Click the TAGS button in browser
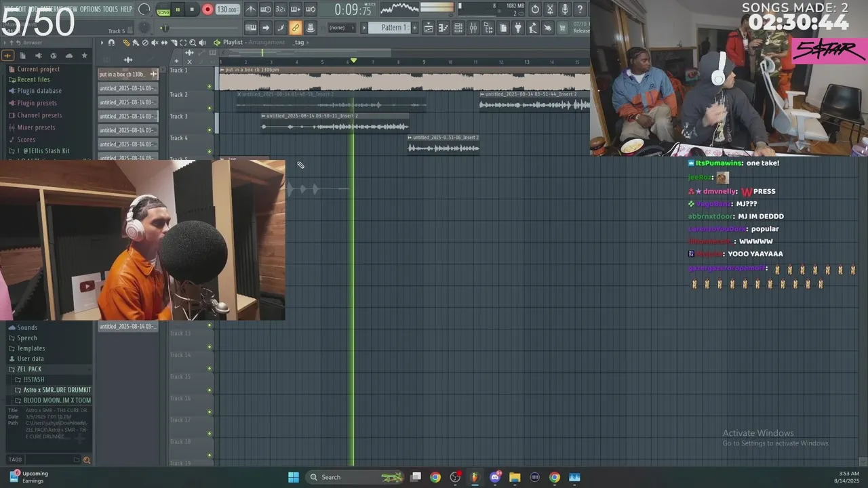Screen dimensions: 868x488 (x=15, y=460)
